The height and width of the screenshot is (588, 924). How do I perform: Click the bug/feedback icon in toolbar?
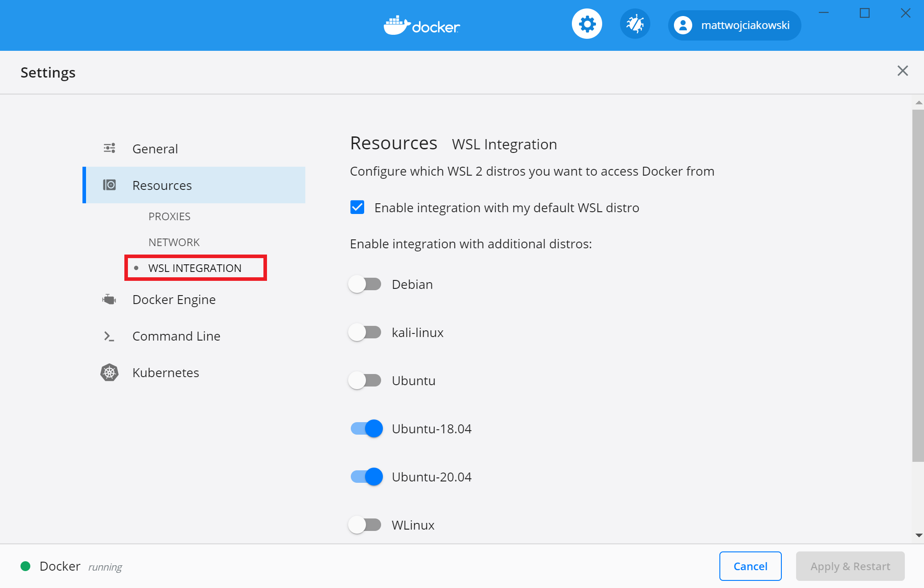click(634, 25)
